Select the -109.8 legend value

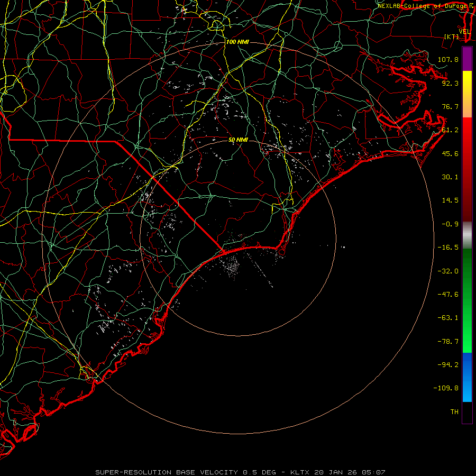pos(446,388)
